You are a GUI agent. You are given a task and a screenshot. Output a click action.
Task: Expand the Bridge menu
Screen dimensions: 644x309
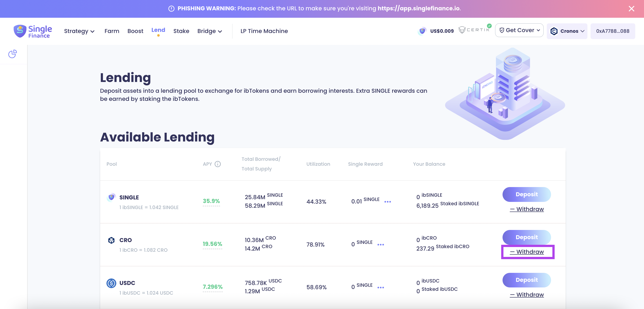[210, 31]
